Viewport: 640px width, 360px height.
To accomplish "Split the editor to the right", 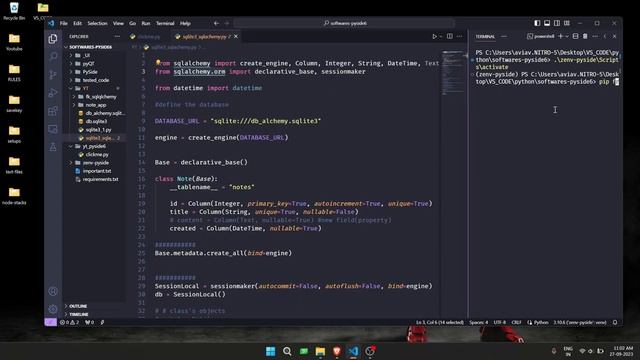I will click(x=449, y=36).
